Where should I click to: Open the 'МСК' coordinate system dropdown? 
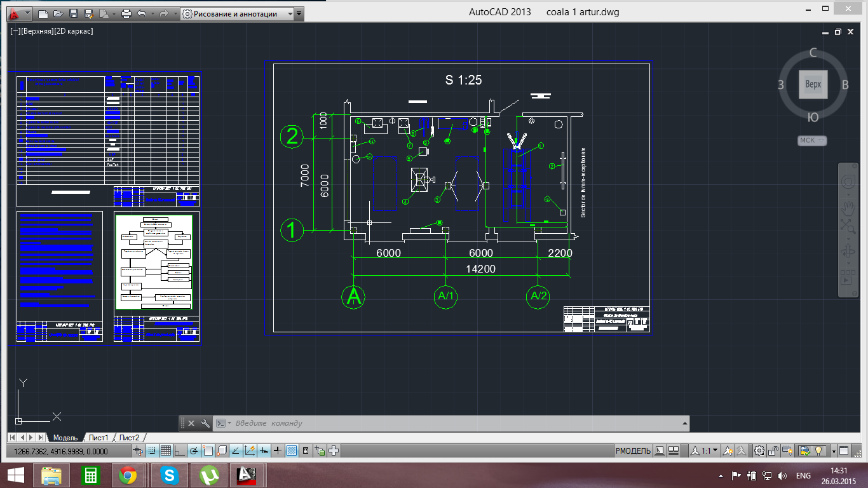(813, 140)
